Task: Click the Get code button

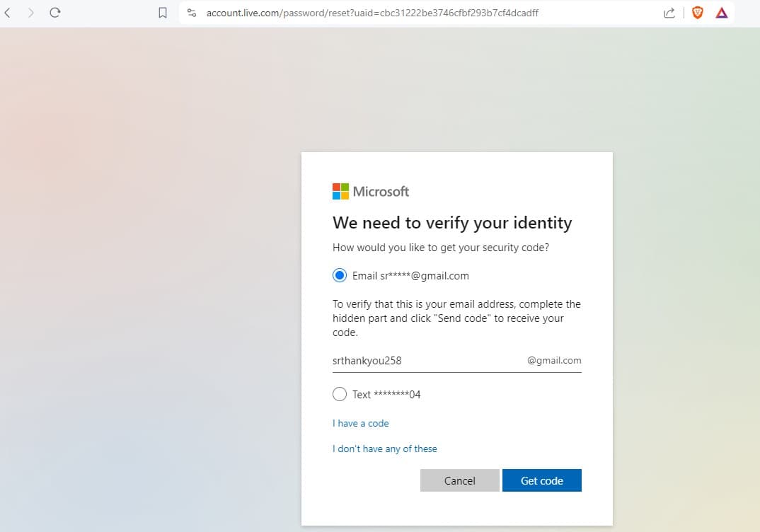Action: 542,480
